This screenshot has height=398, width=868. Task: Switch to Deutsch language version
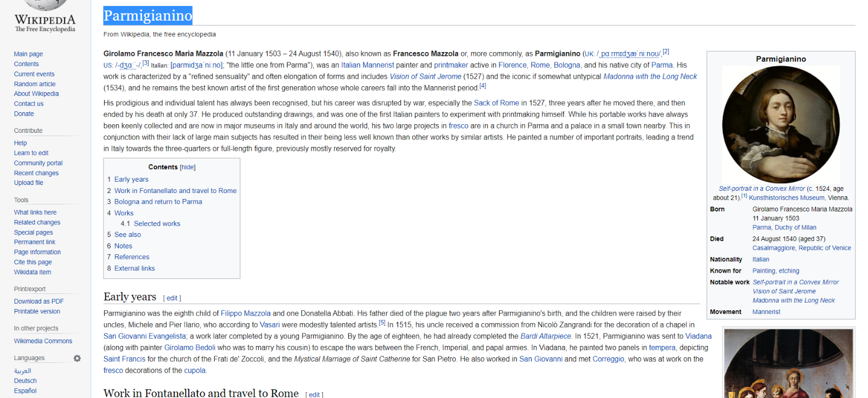[x=25, y=381]
